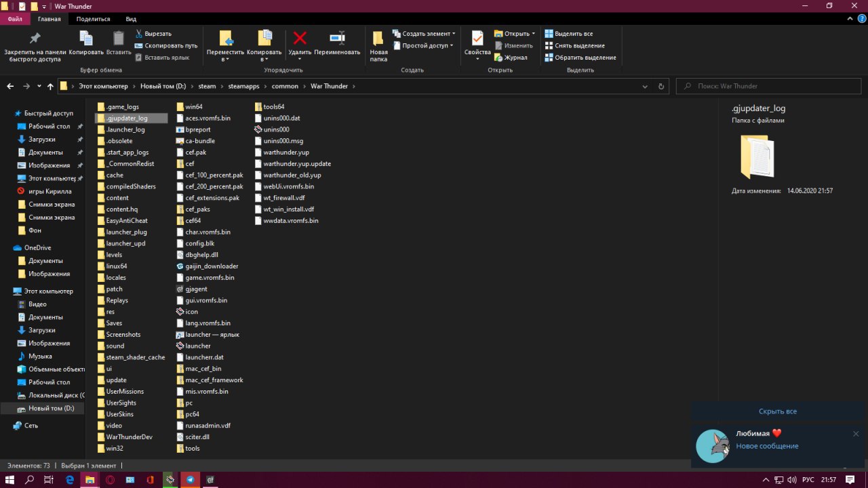Image resolution: width=868 pixels, height=488 pixels.
Task: Open the Новое сообщение notification
Action: pos(767,446)
